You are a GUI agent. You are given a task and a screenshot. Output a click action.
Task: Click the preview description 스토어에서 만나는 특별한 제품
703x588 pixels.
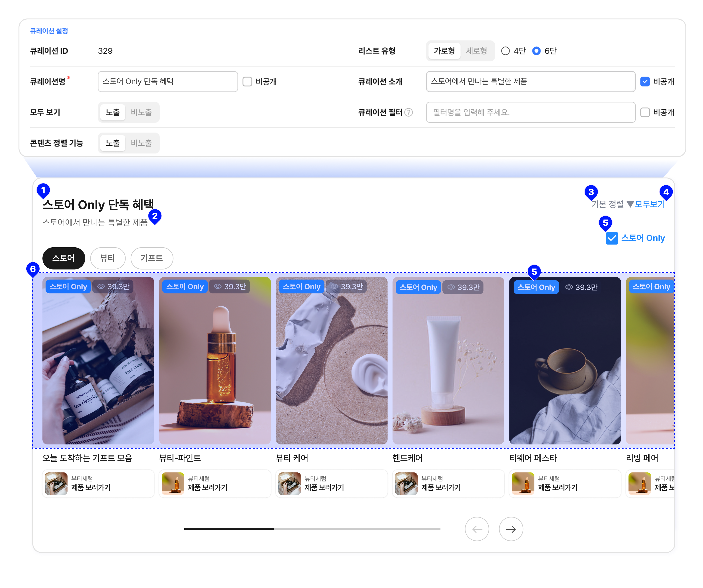tap(95, 223)
